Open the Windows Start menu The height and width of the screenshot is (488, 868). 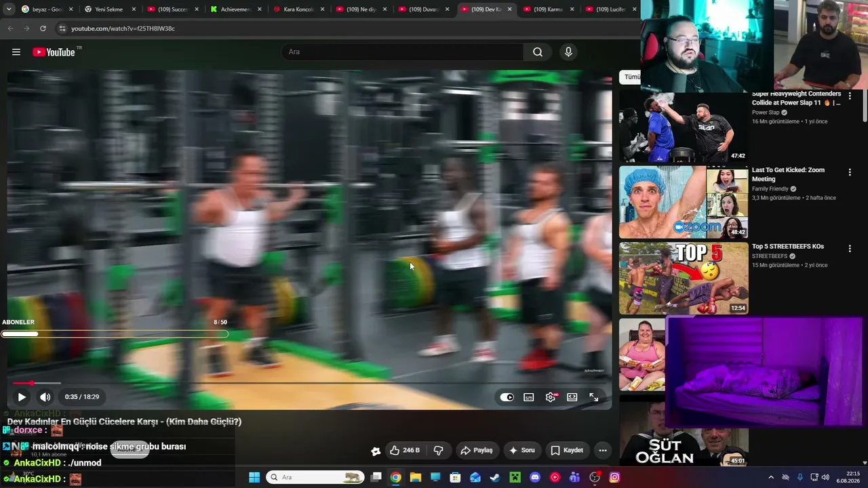point(254,477)
